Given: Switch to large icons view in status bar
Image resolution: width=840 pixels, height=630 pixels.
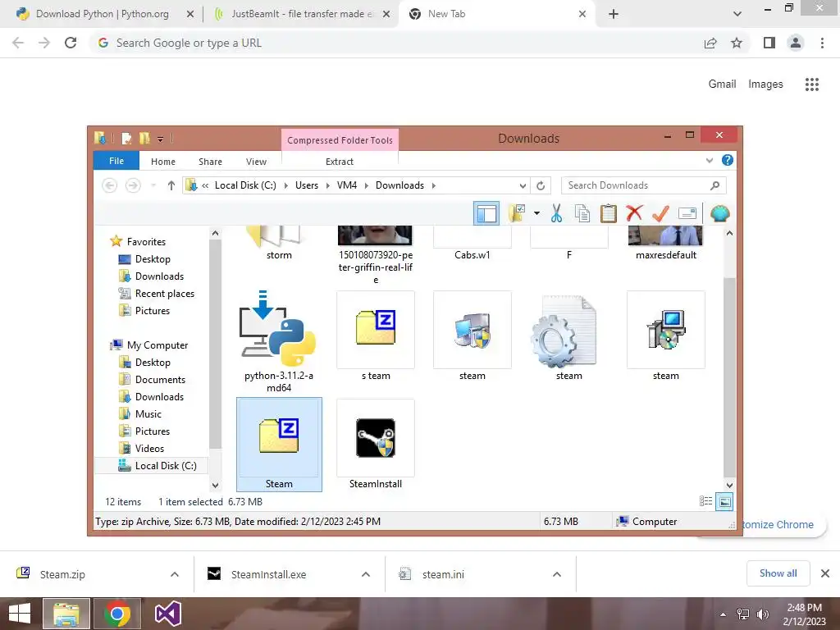Looking at the screenshot, I should 724,502.
